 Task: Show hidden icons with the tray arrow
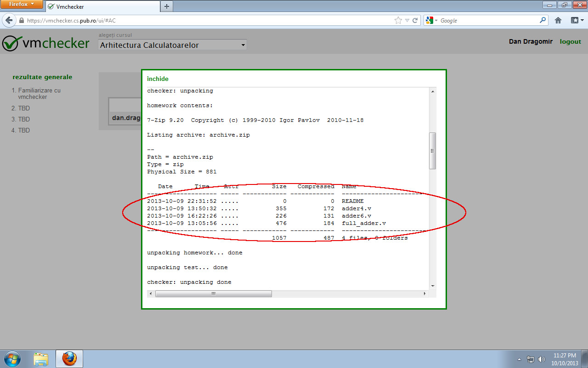click(x=520, y=359)
